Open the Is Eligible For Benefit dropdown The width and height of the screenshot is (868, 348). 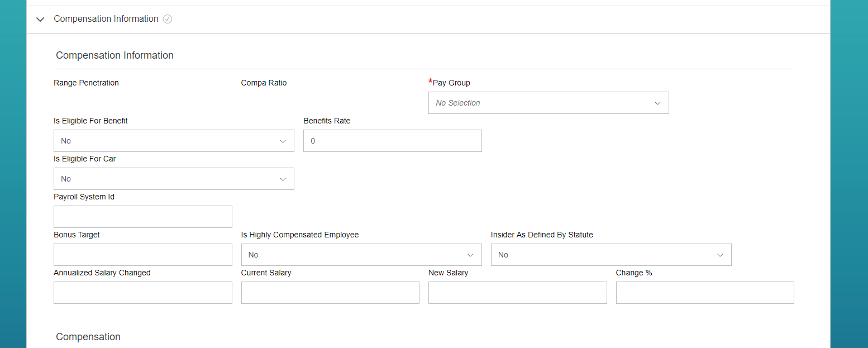174,141
